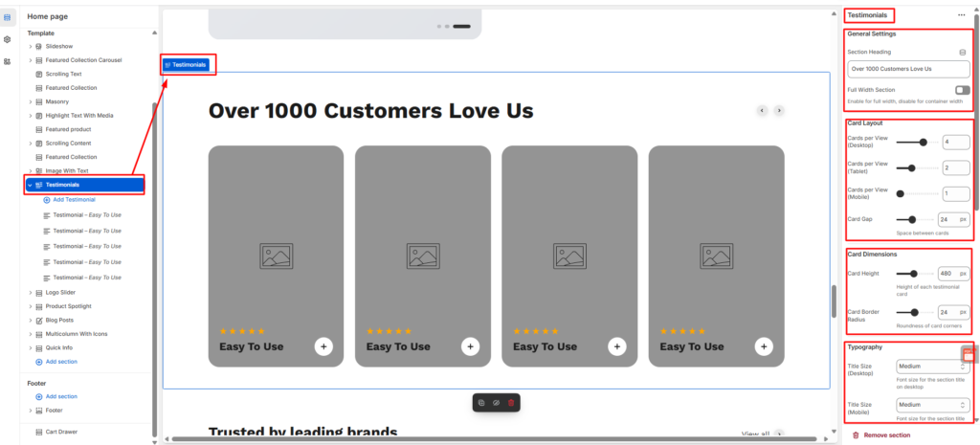The height and width of the screenshot is (445, 980).
Task: Expand the Slideshow section in tree
Action: pos(31,46)
